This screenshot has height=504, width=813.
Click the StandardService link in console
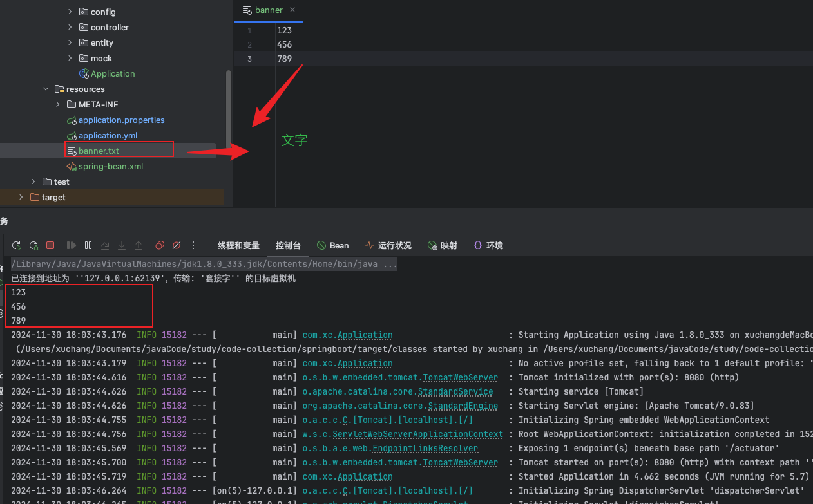point(455,391)
